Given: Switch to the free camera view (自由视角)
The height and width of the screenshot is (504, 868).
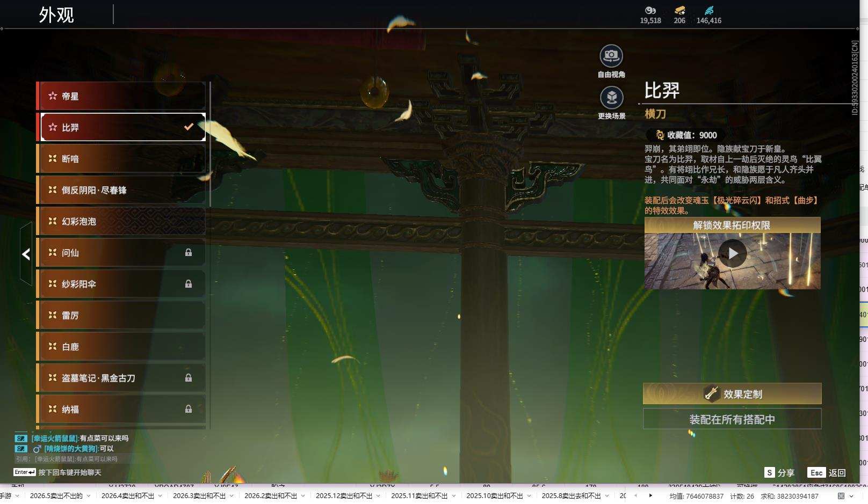Looking at the screenshot, I should (x=611, y=56).
